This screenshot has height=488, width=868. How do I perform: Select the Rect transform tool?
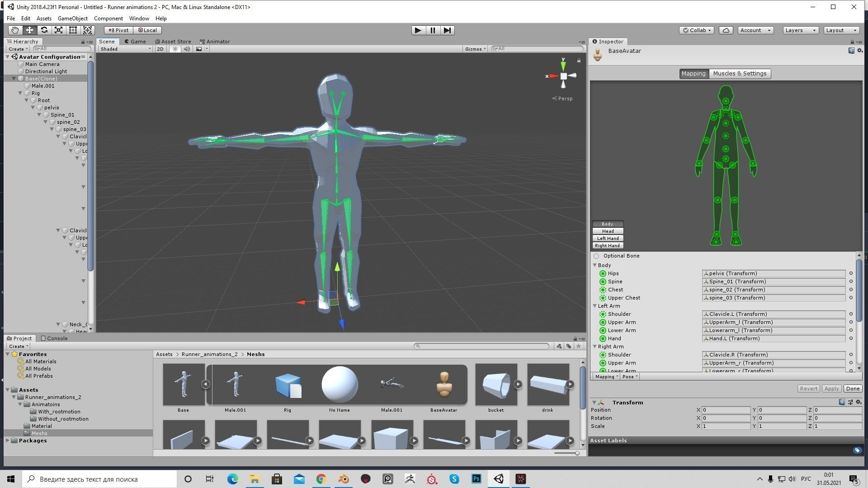tap(73, 30)
